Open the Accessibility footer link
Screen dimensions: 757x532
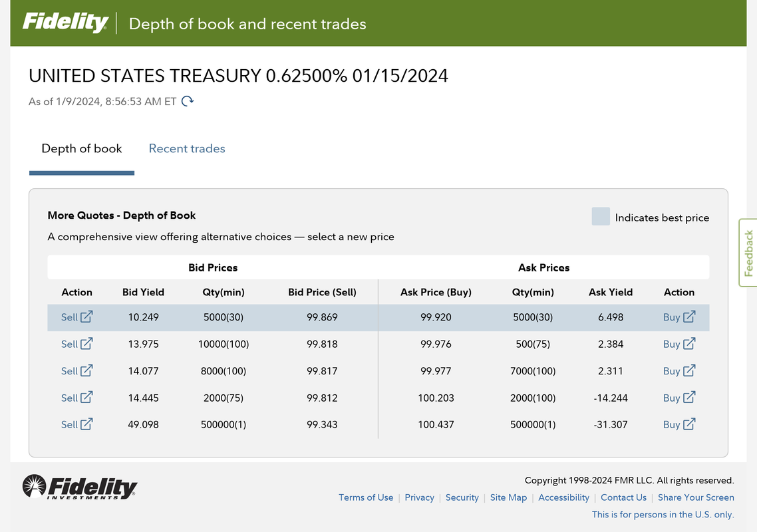point(563,497)
